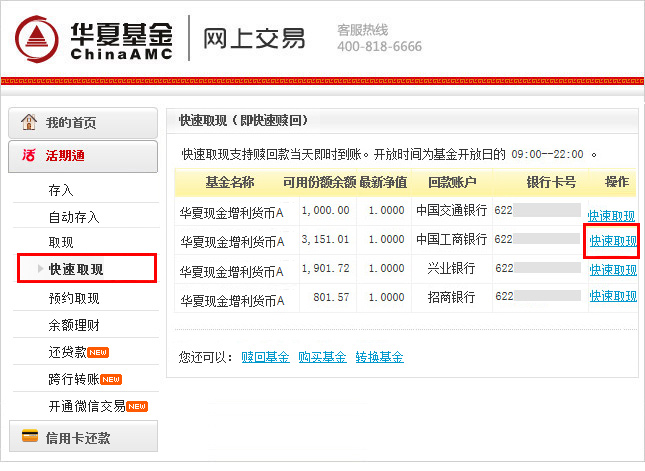Click the credit card icon beside 信用卡还款
This screenshot has width=645, height=471.
30,436
